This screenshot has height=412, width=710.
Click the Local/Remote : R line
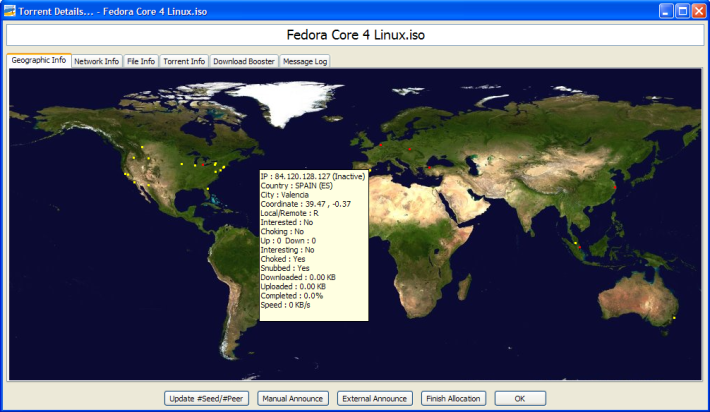click(x=289, y=213)
